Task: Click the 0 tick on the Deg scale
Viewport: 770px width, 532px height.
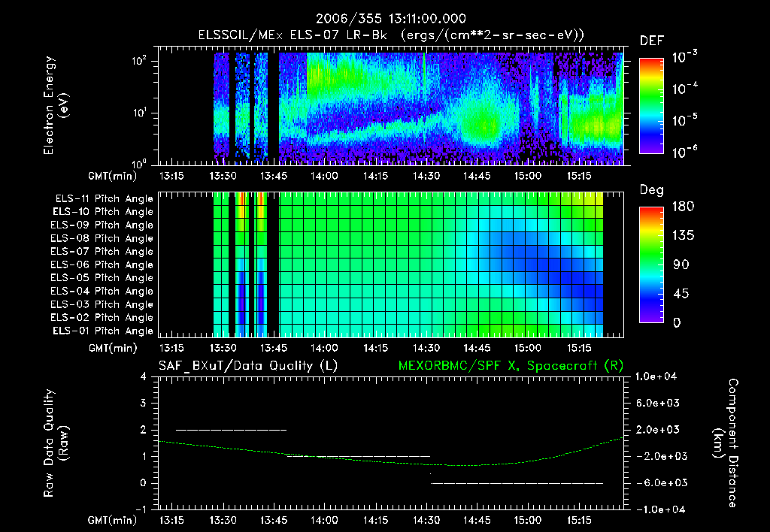Action: [x=677, y=322]
